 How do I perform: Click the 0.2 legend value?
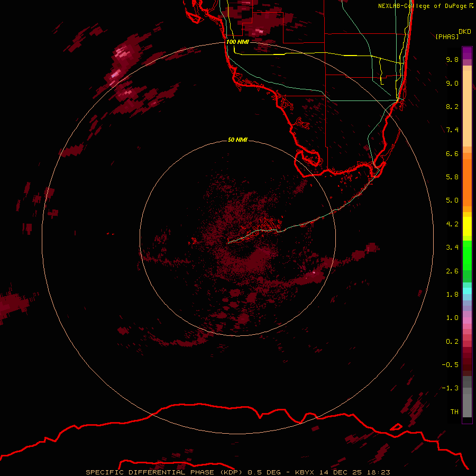[452, 341]
